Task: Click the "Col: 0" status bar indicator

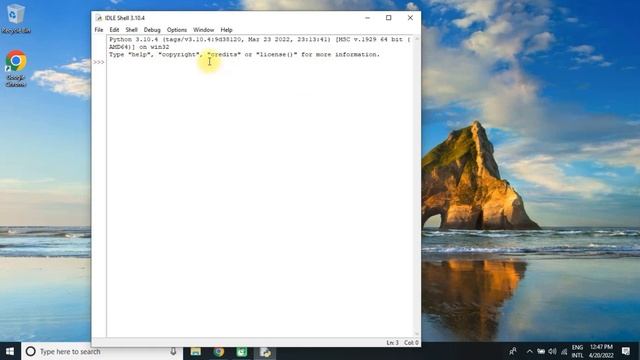Action: [x=411, y=342]
